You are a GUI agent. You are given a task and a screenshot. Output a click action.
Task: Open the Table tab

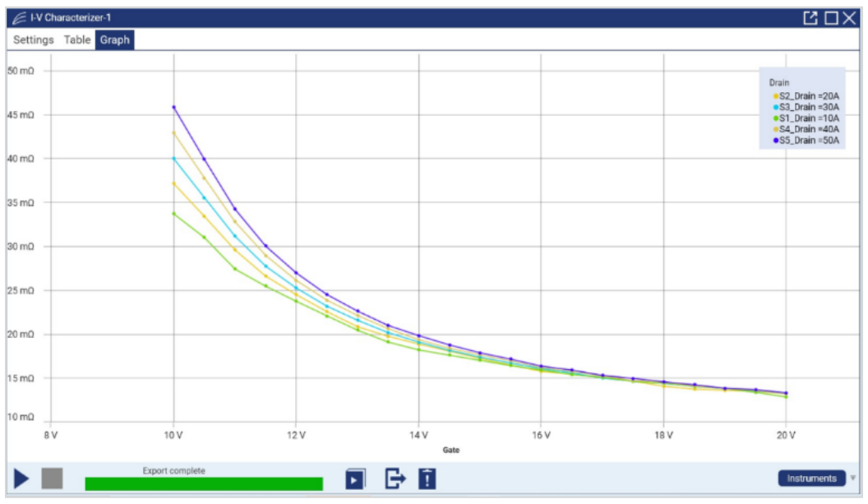(77, 39)
